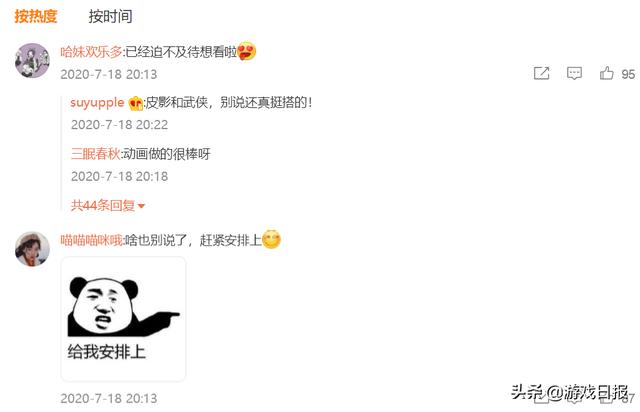Open 哈妹欢乐多's profile avatar
Image resolution: width=640 pixels, height=412 pixels.
coord(32,60)
